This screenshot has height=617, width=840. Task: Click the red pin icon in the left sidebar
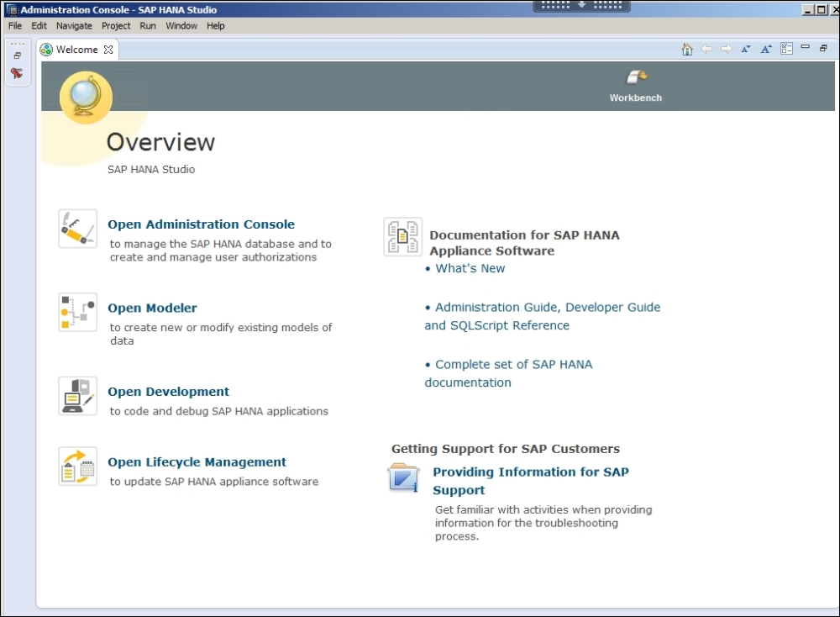17,73
